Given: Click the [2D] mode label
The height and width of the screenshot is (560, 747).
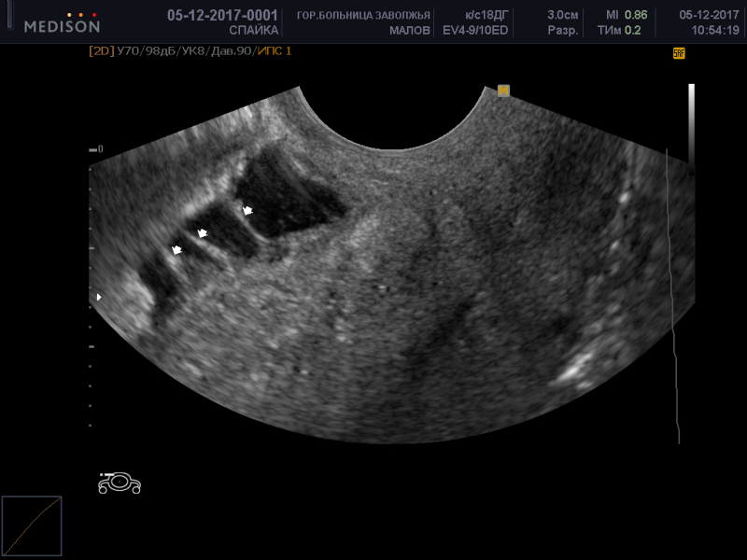Looking at the screenshot, I should point(102,51).
